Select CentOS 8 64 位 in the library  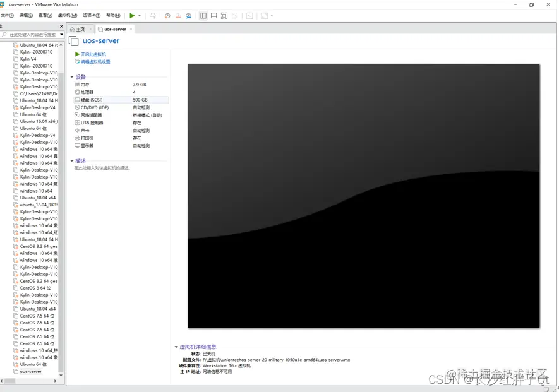click(35, 288)
